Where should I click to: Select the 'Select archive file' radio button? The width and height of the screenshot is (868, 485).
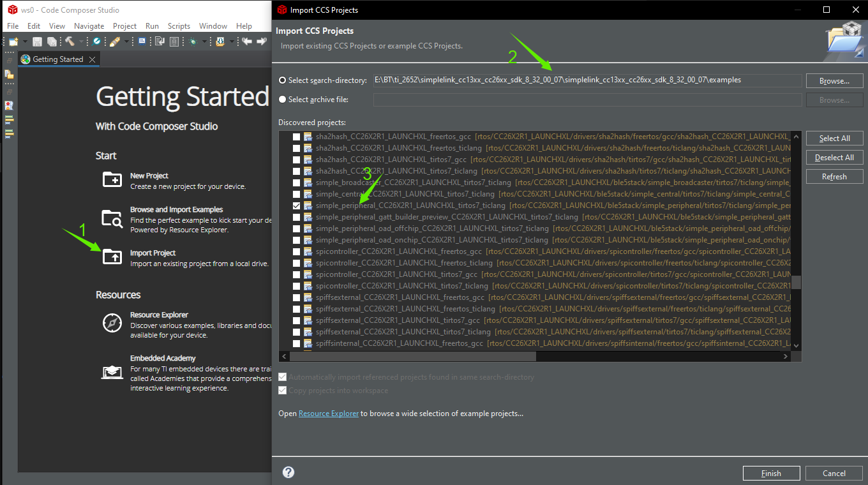tap(283, 100)
